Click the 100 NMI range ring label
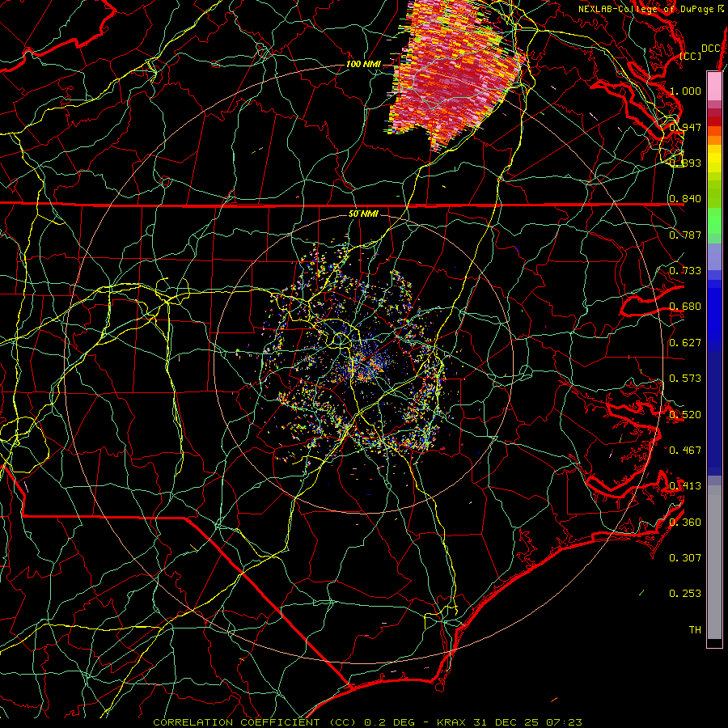Image resolution: width=728 pixels, height=728 pixels. pos(363,64)
